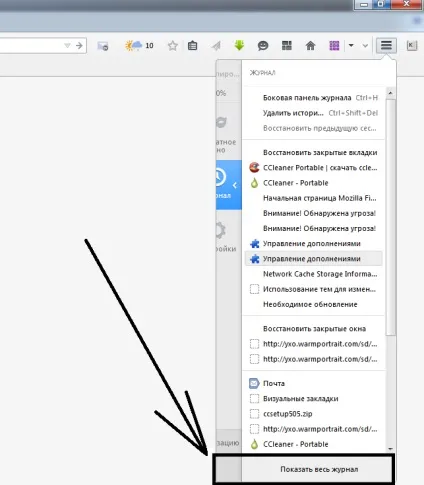Open the Почта history entry

[314, 383]
